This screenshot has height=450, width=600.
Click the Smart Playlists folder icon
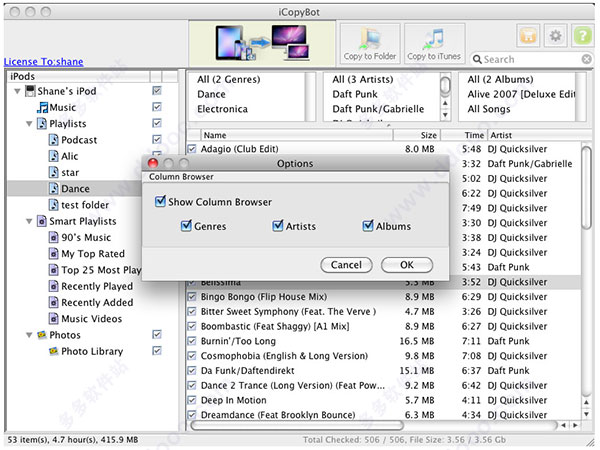42,221
